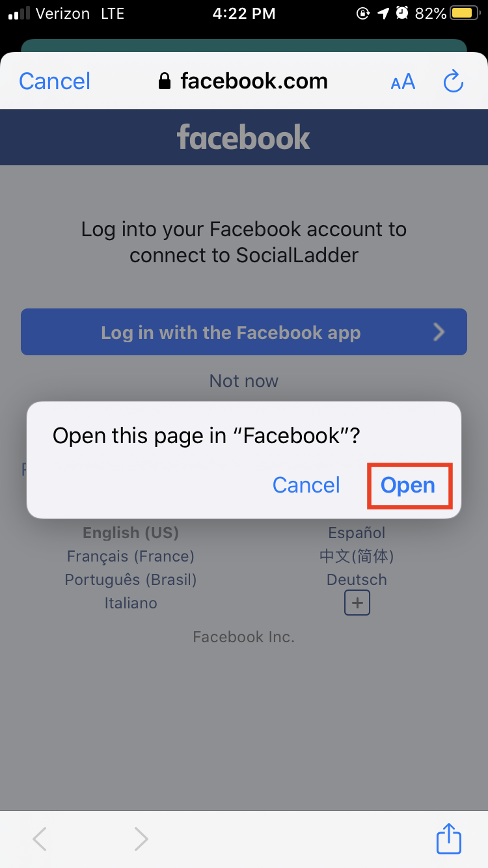Tap Cancel in the Open page dialog

click(x=306, y=485)
